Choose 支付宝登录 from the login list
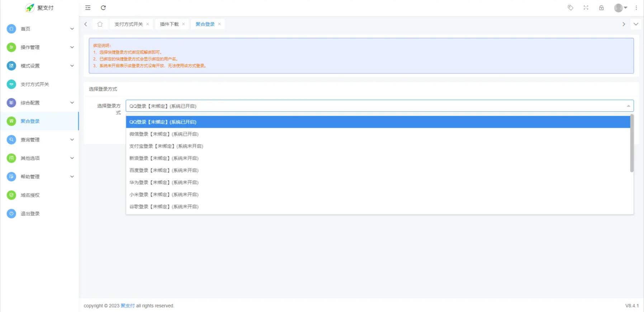 click(166, 146)
